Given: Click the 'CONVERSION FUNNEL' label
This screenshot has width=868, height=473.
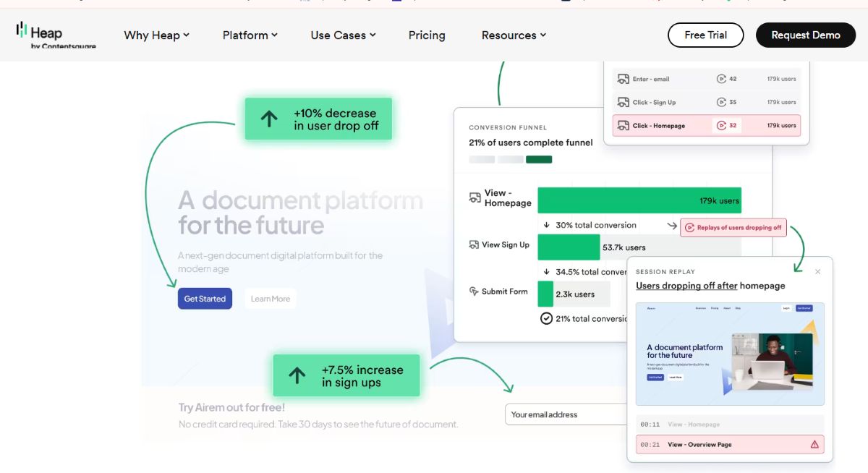Looking at the screenshot, I should click(508, 127).
